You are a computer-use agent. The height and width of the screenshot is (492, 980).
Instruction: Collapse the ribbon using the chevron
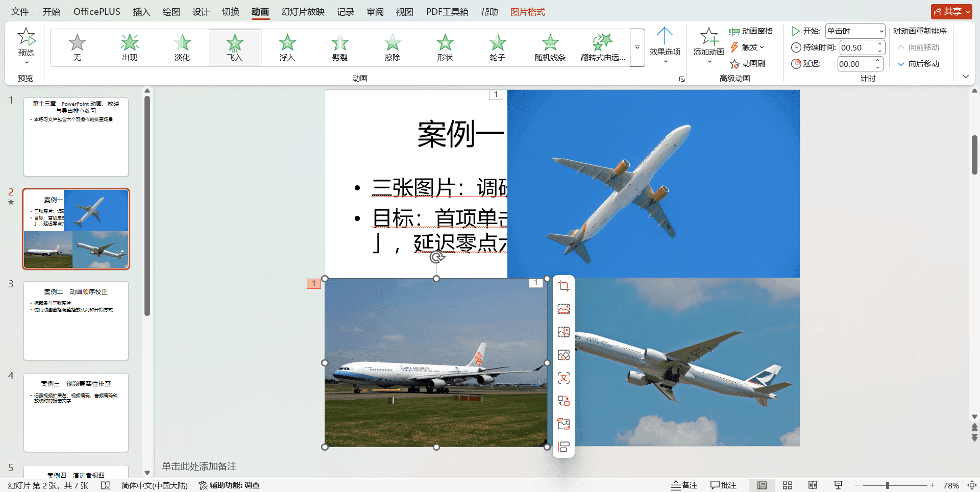tap(965, 77)
